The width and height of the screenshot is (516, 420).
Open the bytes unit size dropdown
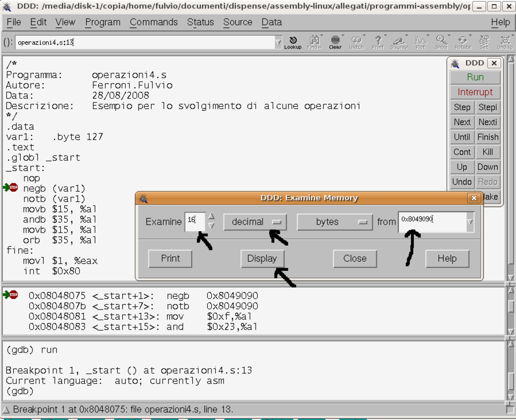(335, 222)
